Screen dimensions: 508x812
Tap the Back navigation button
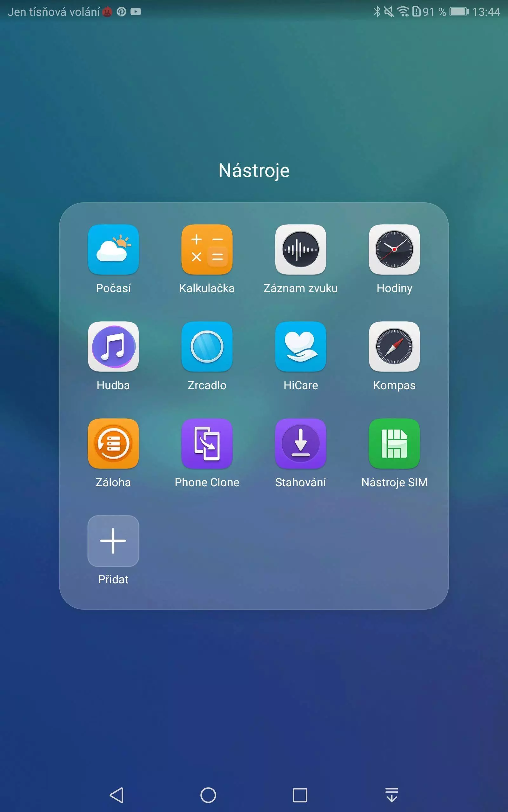(x=117, y=795)
